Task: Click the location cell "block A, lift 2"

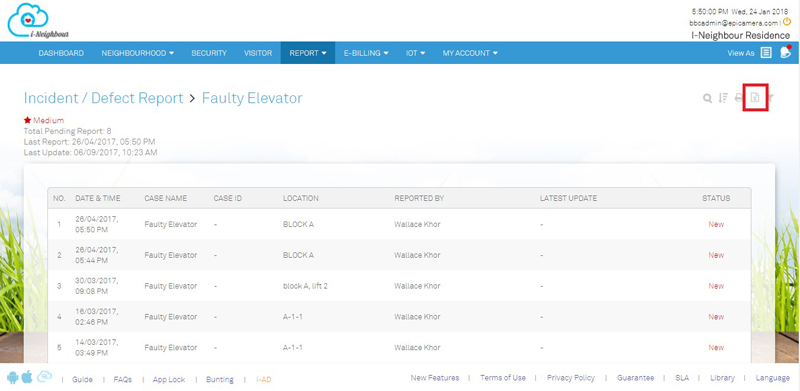Action: tap(305, 286)
